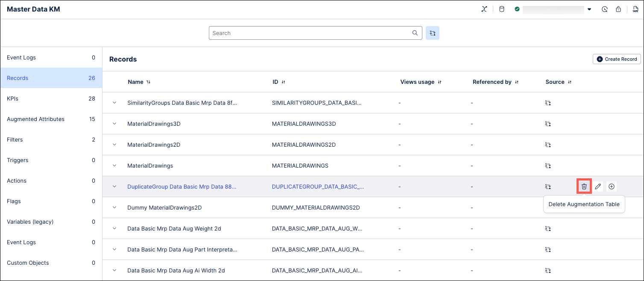Click source icon for MaterialDrawings3D row
Screen dimensions: 644x281
pyautogui.click(x=548, y=124)
